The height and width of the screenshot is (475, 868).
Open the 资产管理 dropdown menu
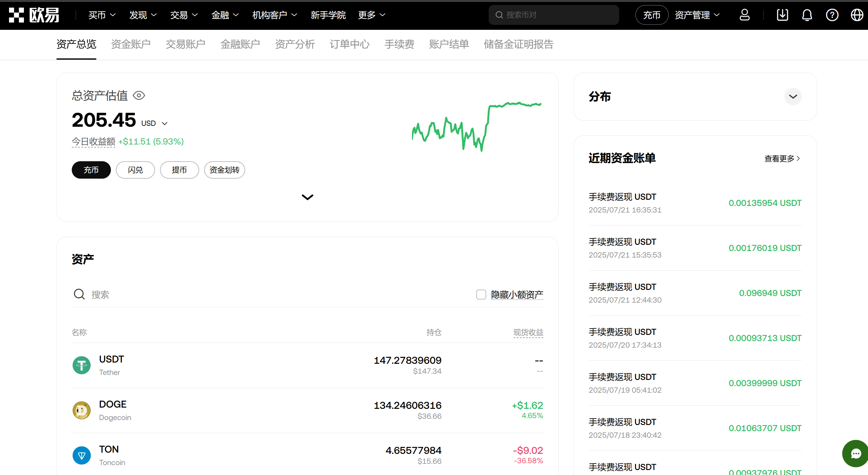point(697,15)
